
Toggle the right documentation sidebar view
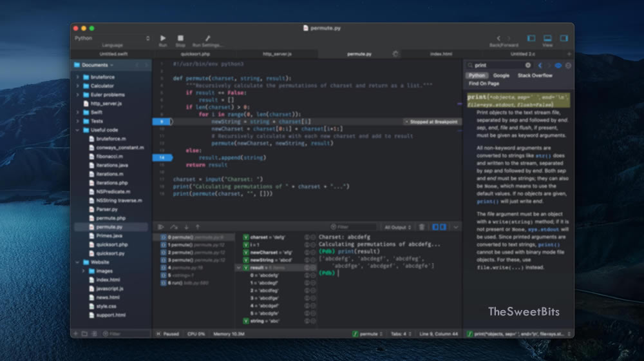pos(564,38)
